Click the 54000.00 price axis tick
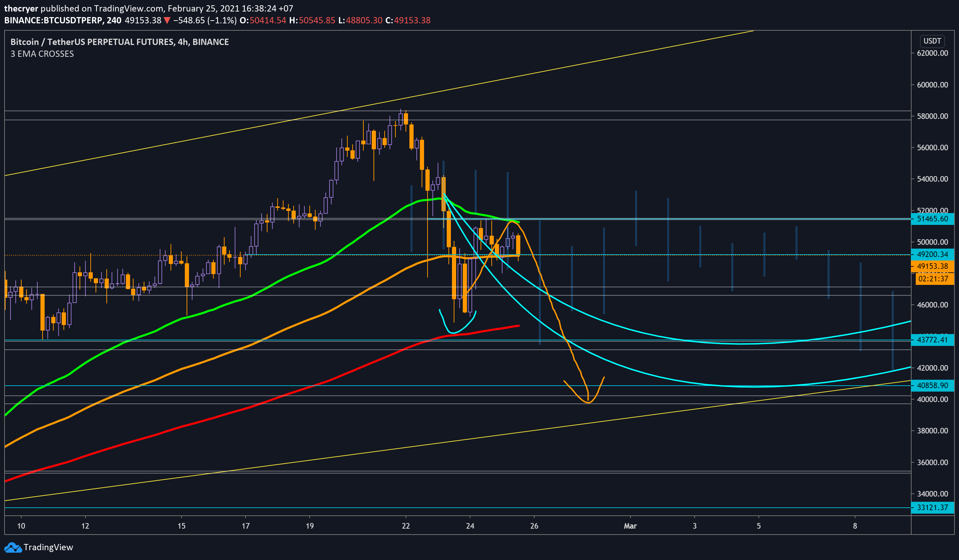The height and width of the screenshot is (560, 959). (x=932, y=179)
